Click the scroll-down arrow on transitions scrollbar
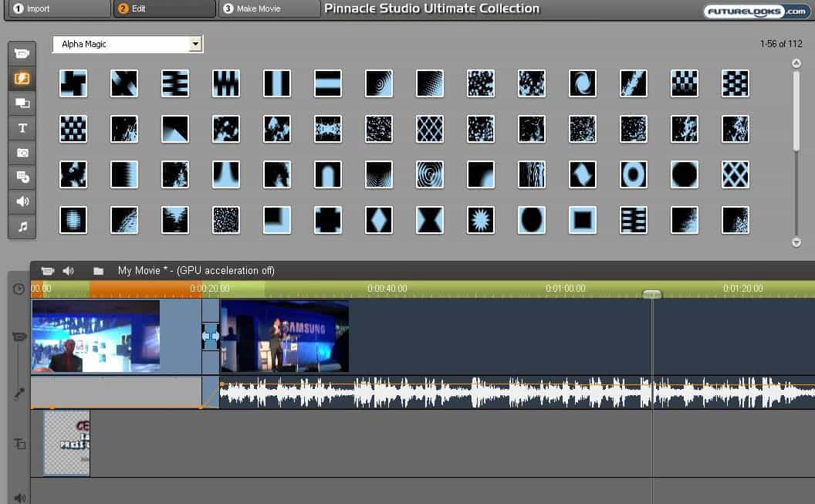 796,242
